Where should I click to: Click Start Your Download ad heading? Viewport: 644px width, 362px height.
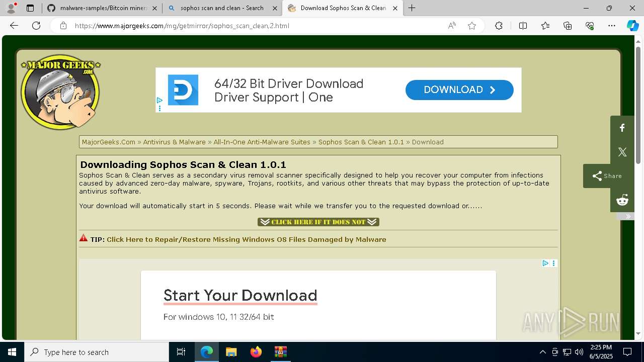240,295
